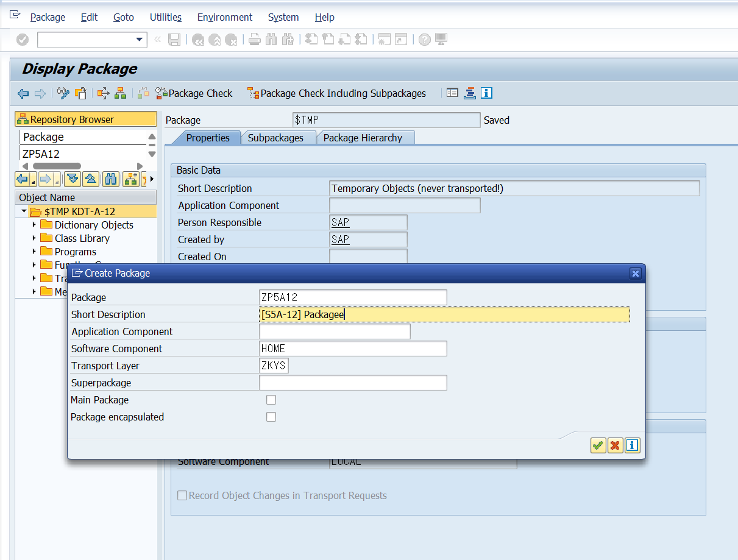This screenshot has height=560, width=738.
Task: Click the Back icon in the standard toolbar
Action: (198, 40)
